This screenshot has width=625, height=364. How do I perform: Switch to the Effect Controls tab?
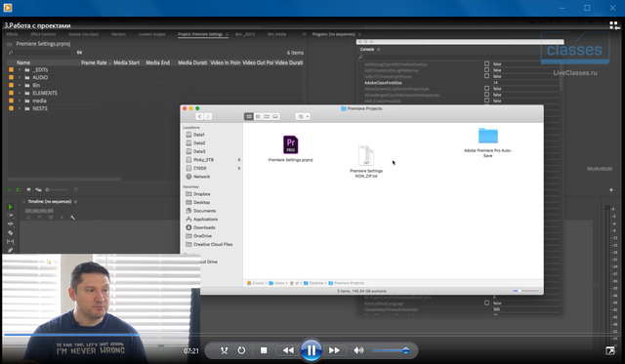[43, 34]
